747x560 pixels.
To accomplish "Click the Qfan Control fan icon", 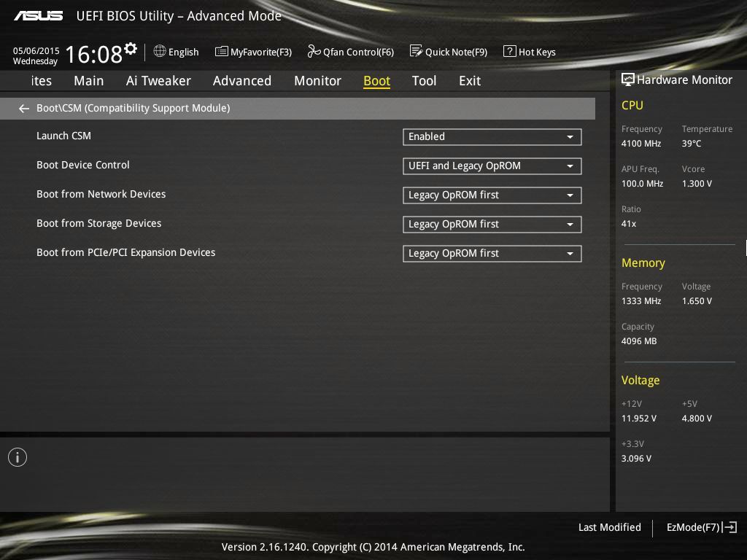I will point(314,51).
